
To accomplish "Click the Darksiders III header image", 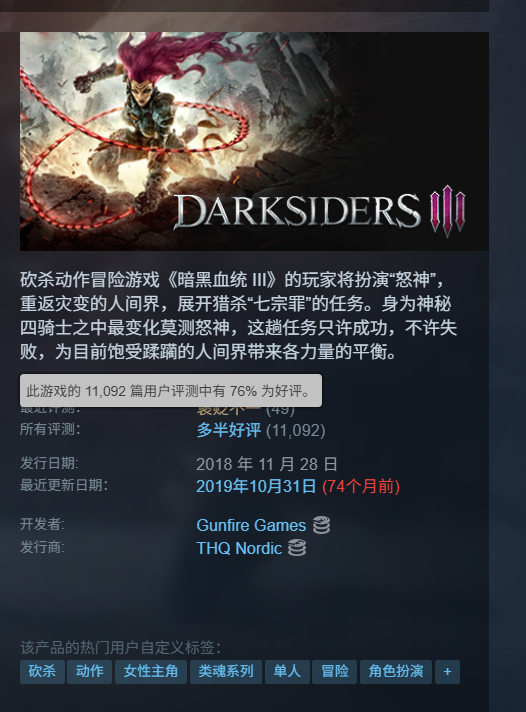I will pos(254,141).
